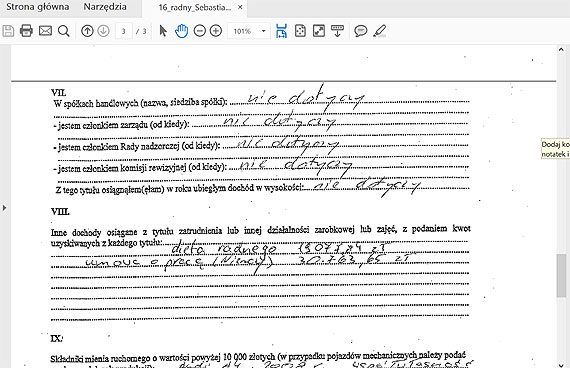
Task: Click the vertical scrollbar thumb
Action: click(561, 276)
